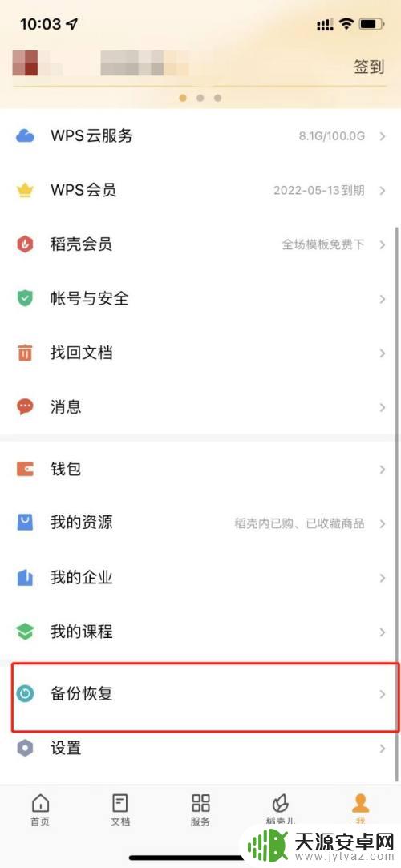This screenshot has height=868, width=401.
Task: Tap the 我的课程 graduation cap icon
Action: pos(25,632)
